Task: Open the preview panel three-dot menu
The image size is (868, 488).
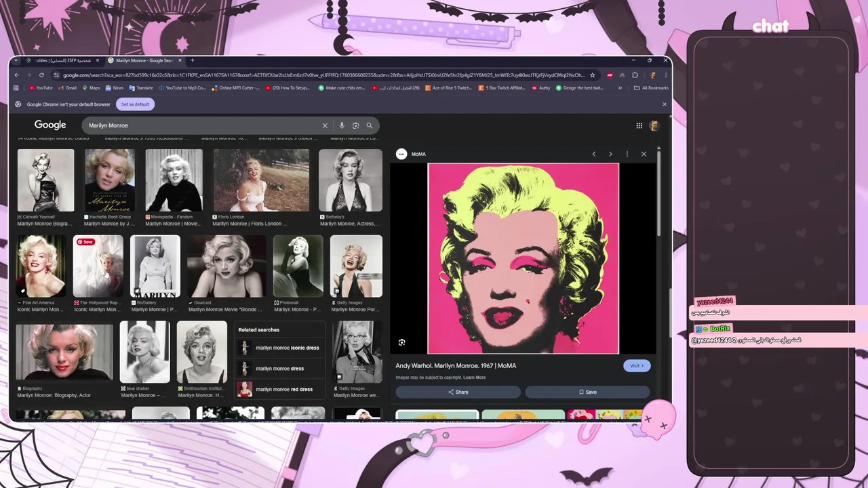Action: (x=627, y=154)
